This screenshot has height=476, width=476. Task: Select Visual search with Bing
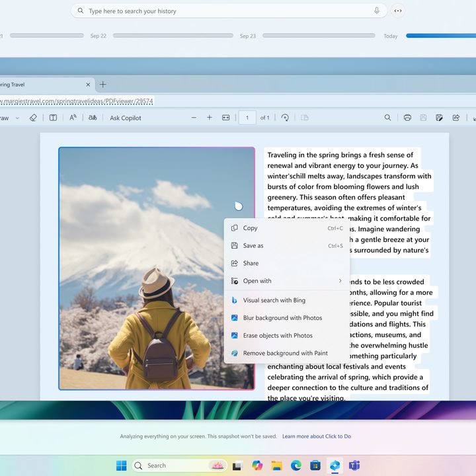[x=286, y=300]
